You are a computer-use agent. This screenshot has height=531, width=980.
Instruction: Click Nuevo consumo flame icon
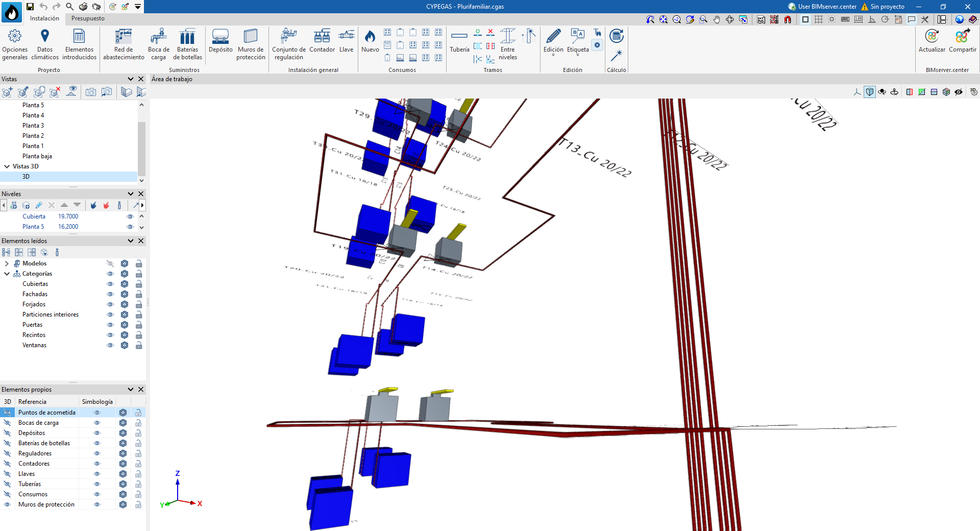[370, 41]
